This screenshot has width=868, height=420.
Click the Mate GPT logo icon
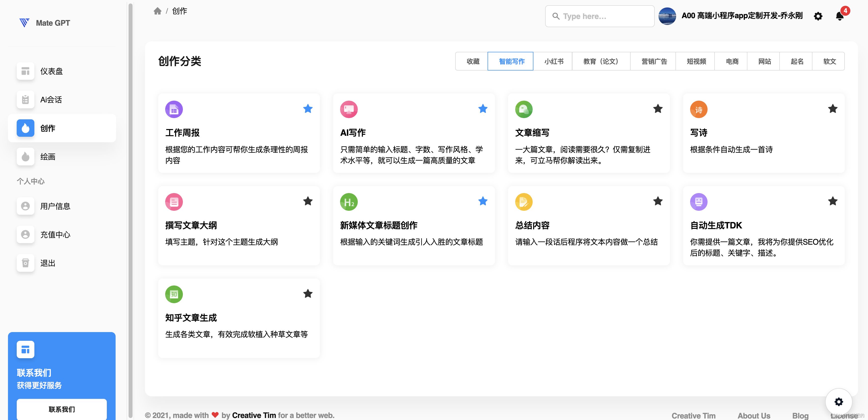25,23
